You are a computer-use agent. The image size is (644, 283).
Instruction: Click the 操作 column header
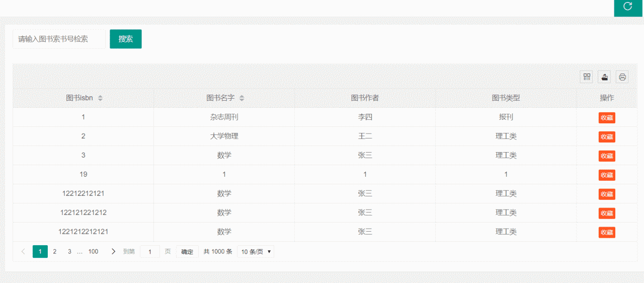[x=607, y=98]
